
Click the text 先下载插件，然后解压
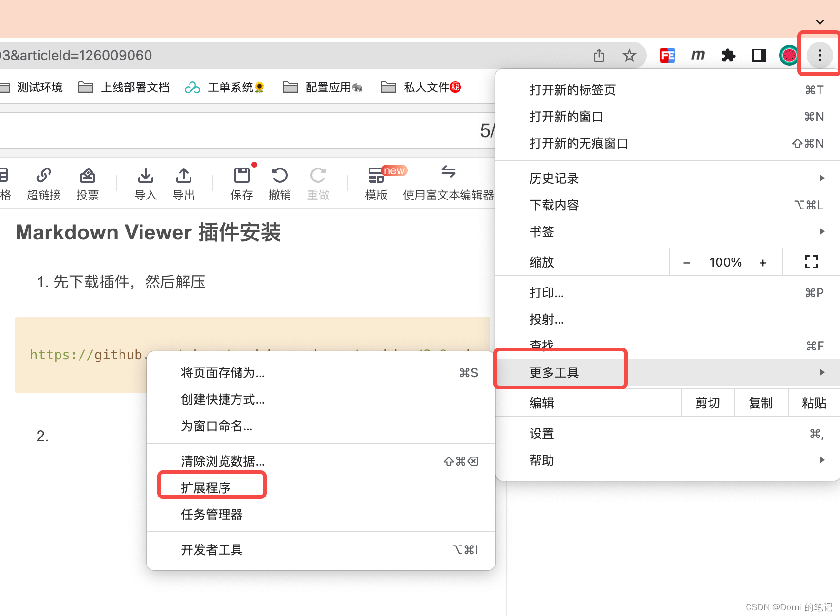(x=129, y=282)
